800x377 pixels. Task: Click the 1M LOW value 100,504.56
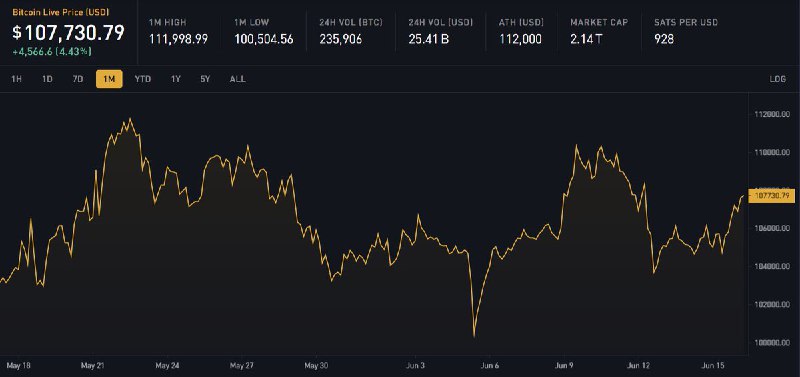click(263, 39)
